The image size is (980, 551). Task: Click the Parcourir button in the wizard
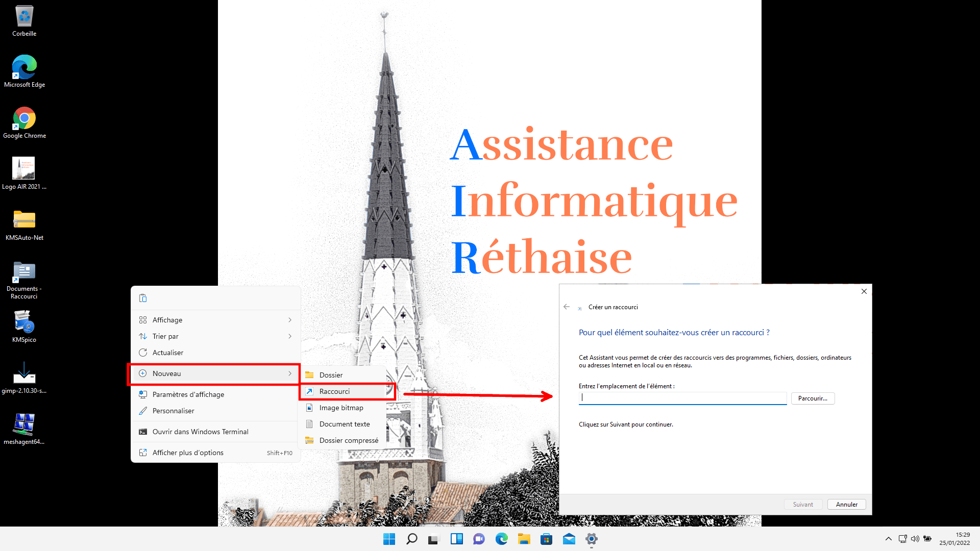[x=813, y=398]
